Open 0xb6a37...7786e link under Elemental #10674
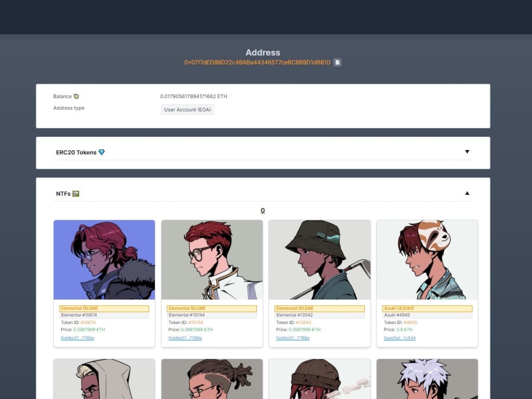Viewport: 532px width, 399px height. (77, 338)
